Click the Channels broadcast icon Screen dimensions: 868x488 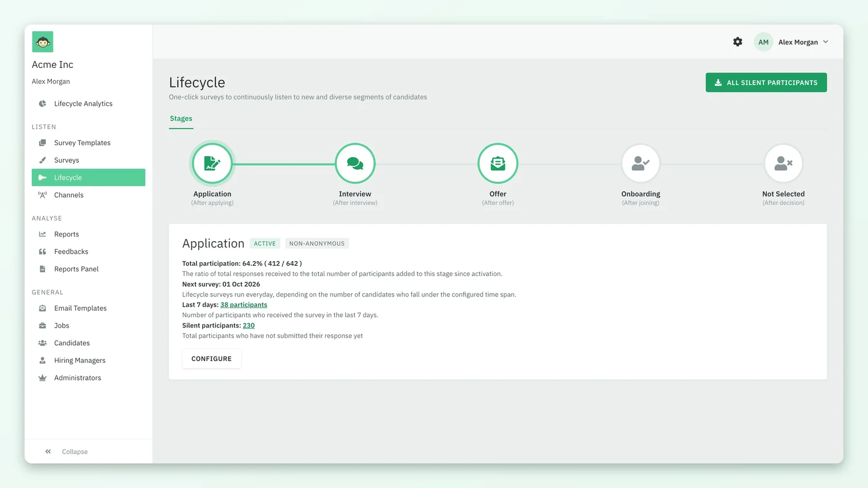(42, 195)
